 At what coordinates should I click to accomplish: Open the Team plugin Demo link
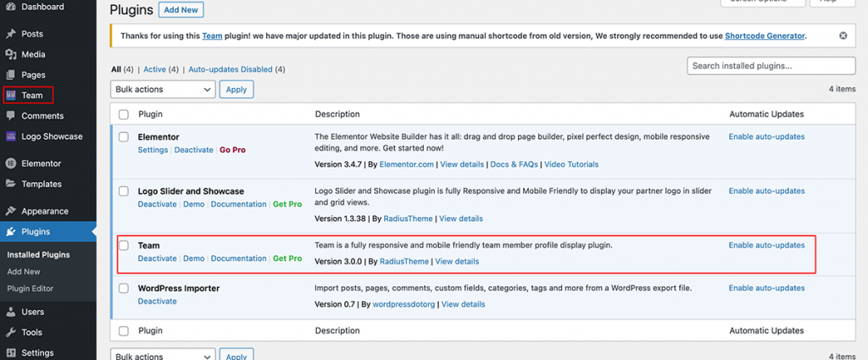pos(194,258)
